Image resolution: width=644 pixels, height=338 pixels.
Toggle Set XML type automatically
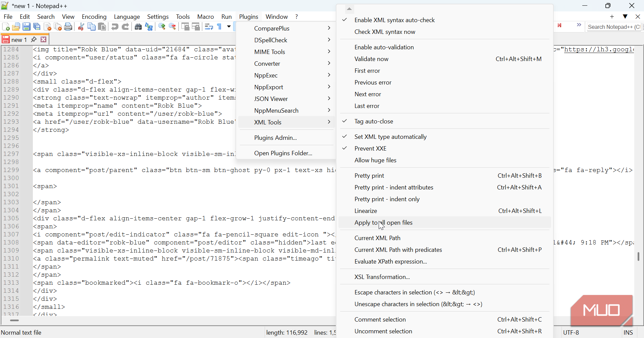tap(444, 137)
